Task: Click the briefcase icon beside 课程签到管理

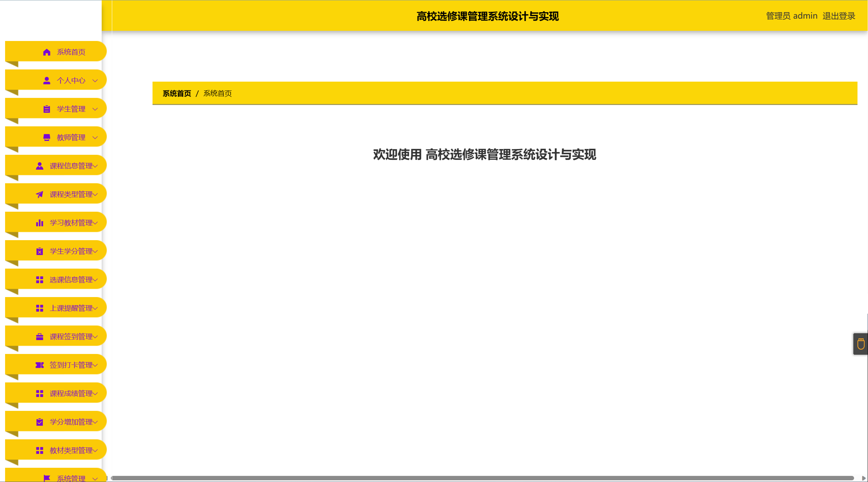Action: [x=40, y=337]
